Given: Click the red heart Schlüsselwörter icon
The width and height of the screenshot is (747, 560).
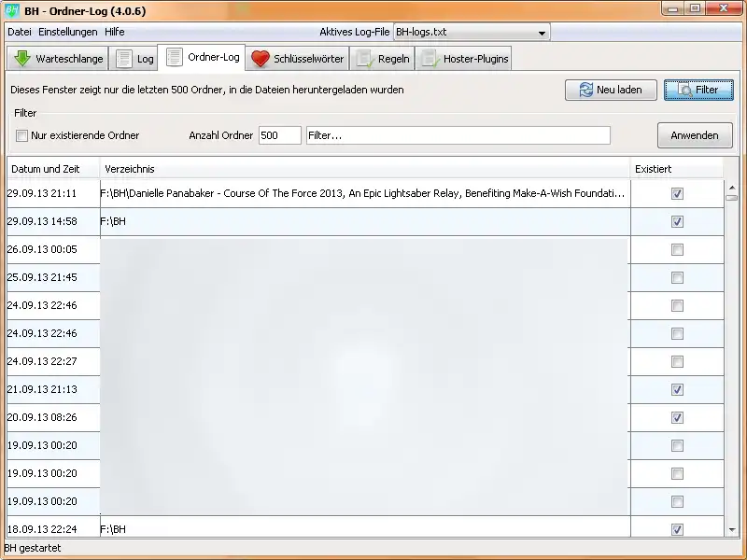Looking at the screenshot, I should [261, 59].
